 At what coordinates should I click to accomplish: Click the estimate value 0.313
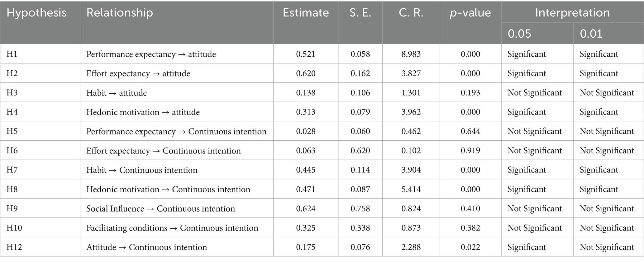306,112
